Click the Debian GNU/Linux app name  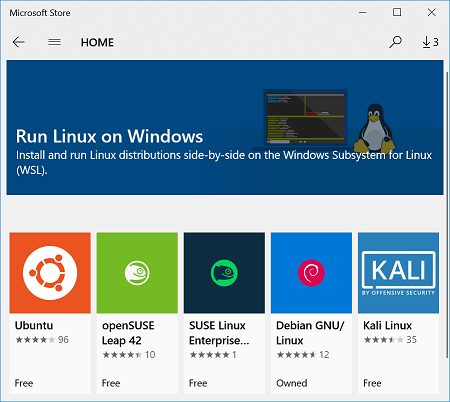click(x=310, y=333)
